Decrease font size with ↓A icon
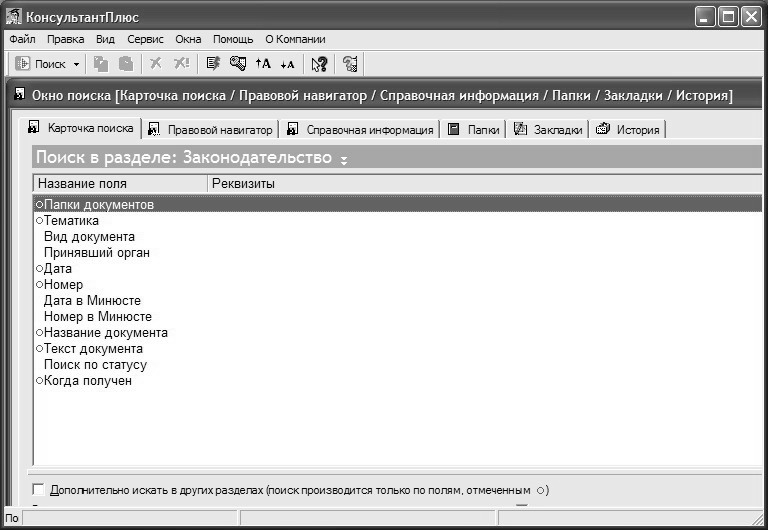Screen dimensions: 768x530 point(288,64)
